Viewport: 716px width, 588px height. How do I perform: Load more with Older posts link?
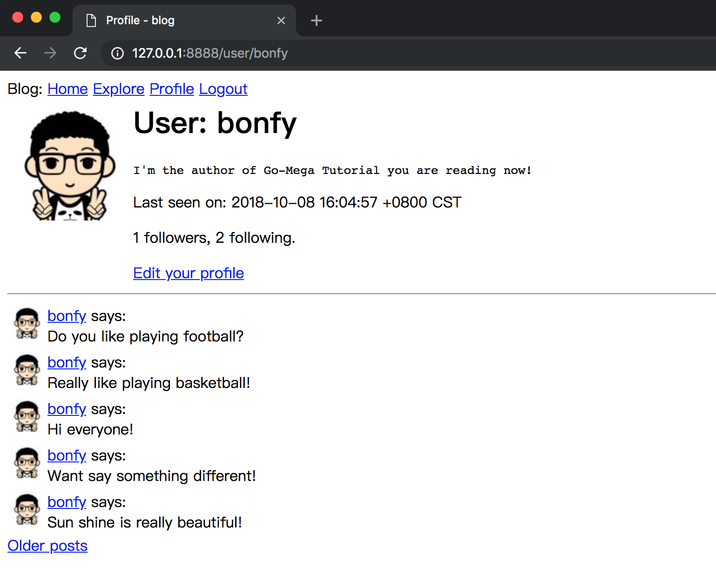pyautogui.click(x=47, y=546)
